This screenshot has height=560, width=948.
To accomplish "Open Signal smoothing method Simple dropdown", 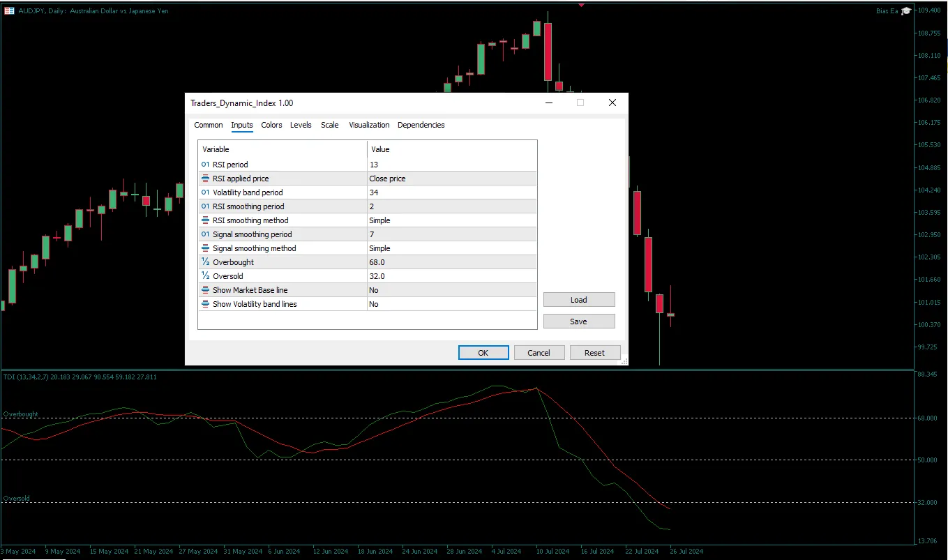I will 451,248.
